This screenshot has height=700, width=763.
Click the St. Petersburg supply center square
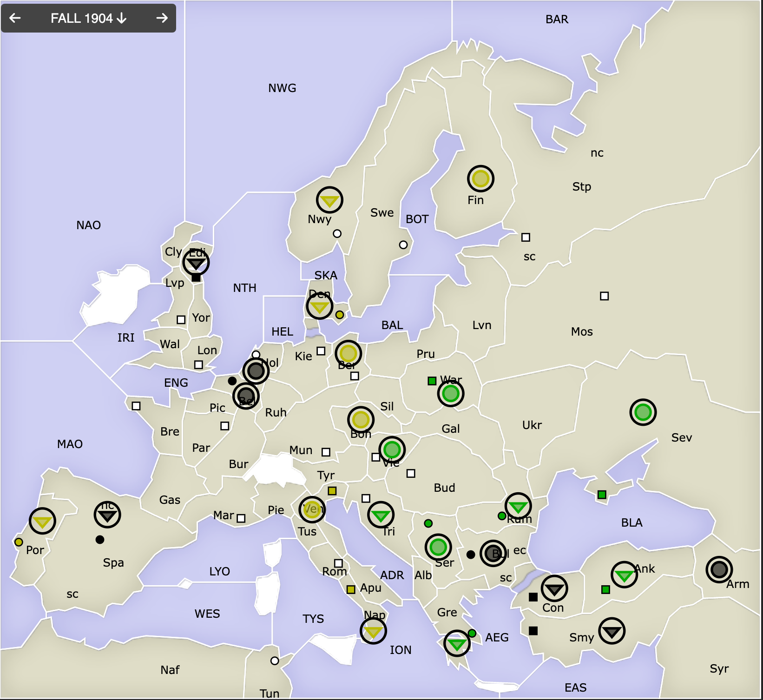526,238
